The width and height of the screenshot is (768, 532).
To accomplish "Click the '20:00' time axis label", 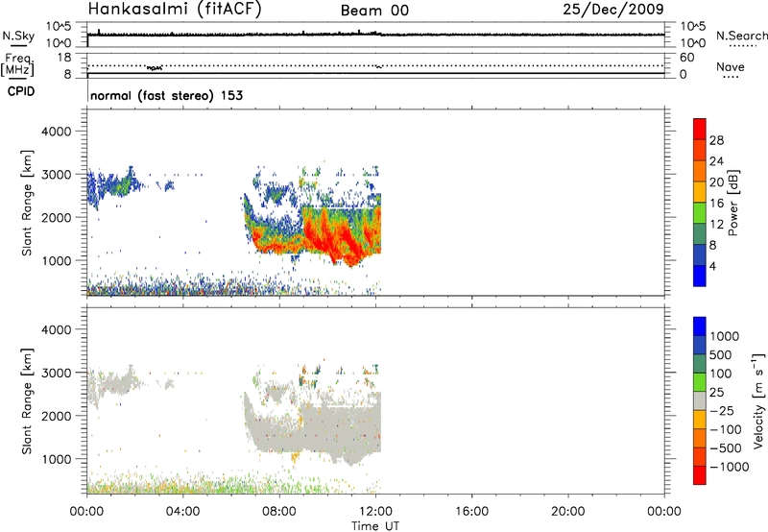I will pyautogui.click(x=567, y=512).
